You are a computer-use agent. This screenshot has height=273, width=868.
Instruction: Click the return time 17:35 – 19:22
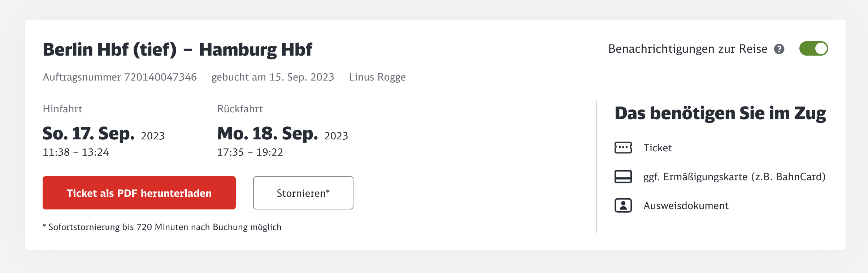point(250,152)
